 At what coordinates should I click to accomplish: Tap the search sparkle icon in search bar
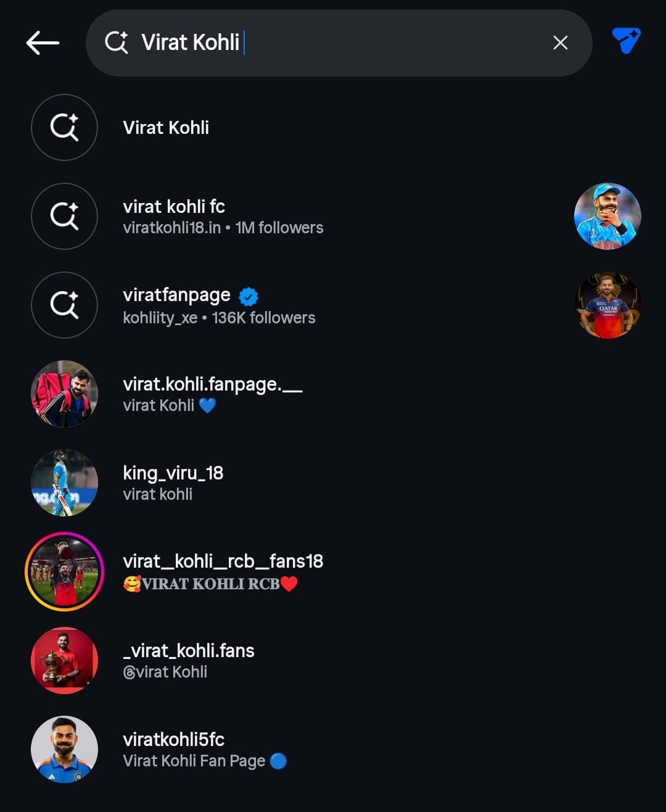click(116, 43)
